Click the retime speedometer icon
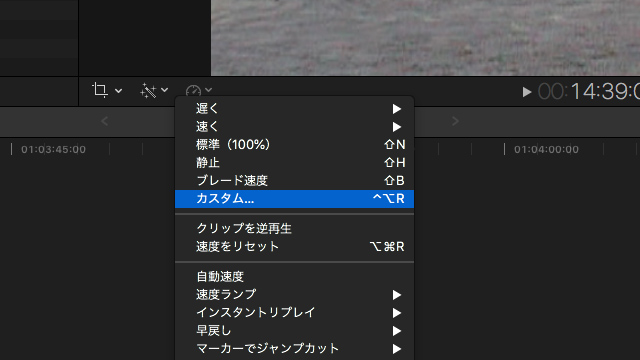Viewport: 640px width, 360px height. pyautogui.click(x=193, y=90)
